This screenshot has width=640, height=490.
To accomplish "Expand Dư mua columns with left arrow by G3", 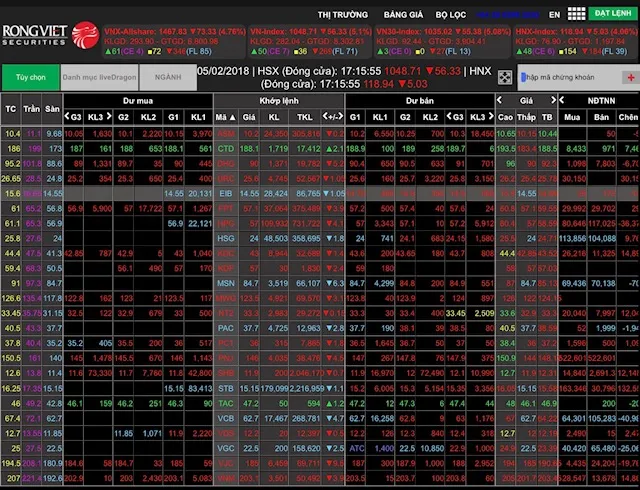I will pyautogui.click(x=65, y=117).
